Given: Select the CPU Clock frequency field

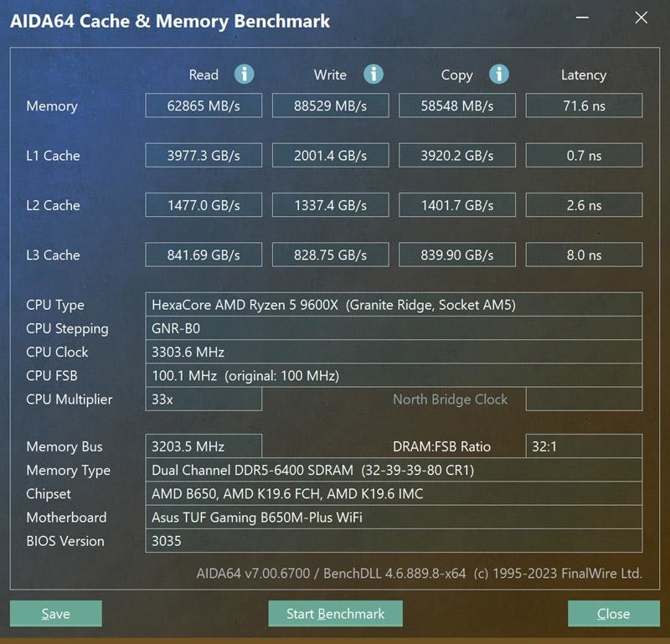Looking at the screenshot, I should (x=394, y=352).
